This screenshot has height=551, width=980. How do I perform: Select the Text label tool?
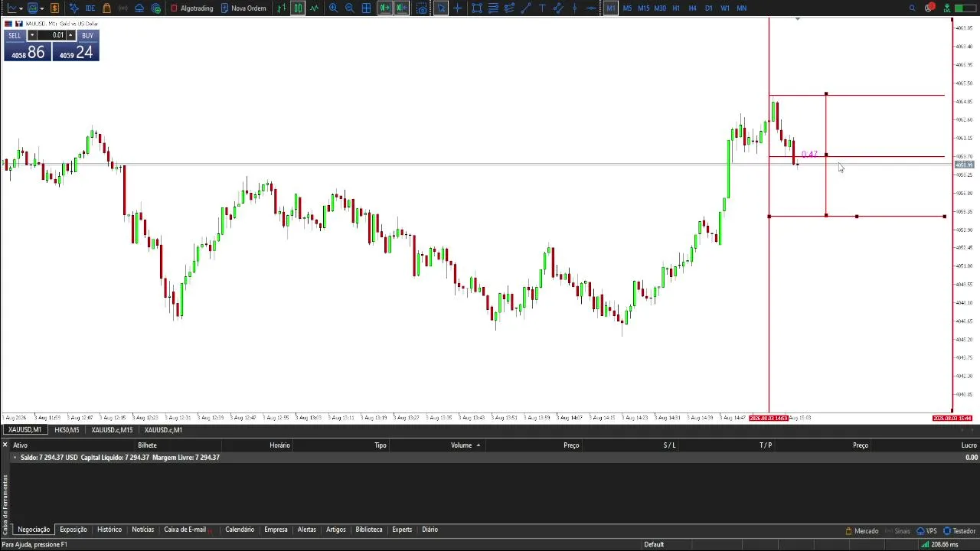[x=542, y=8]
